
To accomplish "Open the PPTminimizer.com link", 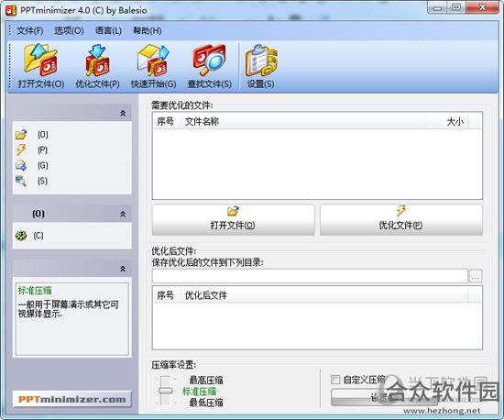I will pos(72,399).
